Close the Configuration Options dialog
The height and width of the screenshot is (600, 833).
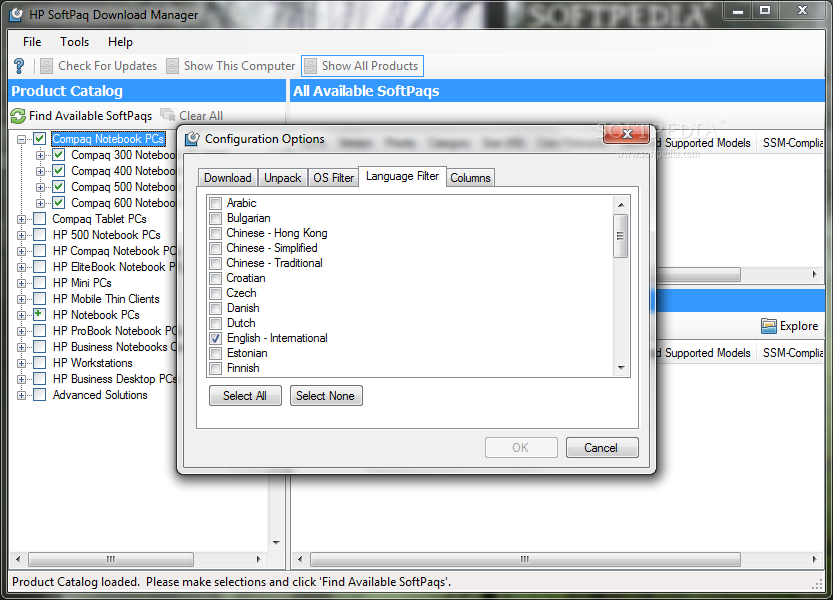627,134
